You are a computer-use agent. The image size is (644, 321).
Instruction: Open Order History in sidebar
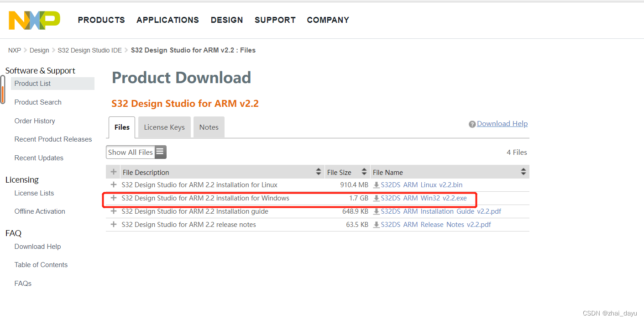[35, 121]
